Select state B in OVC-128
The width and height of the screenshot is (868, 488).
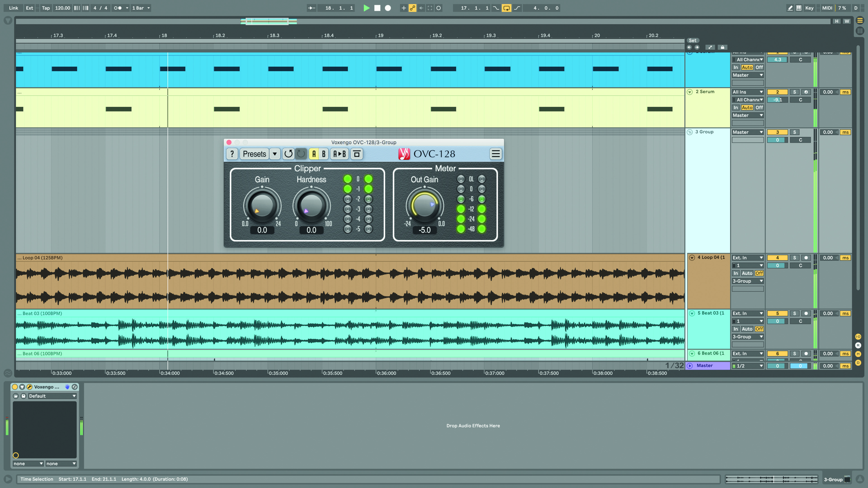pos(323,154)
